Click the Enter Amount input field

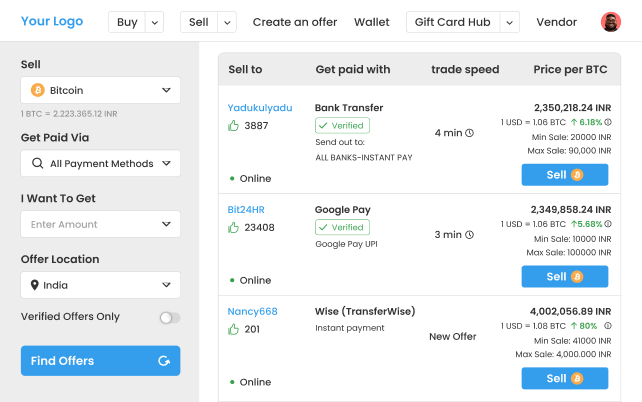pos(100,224)
